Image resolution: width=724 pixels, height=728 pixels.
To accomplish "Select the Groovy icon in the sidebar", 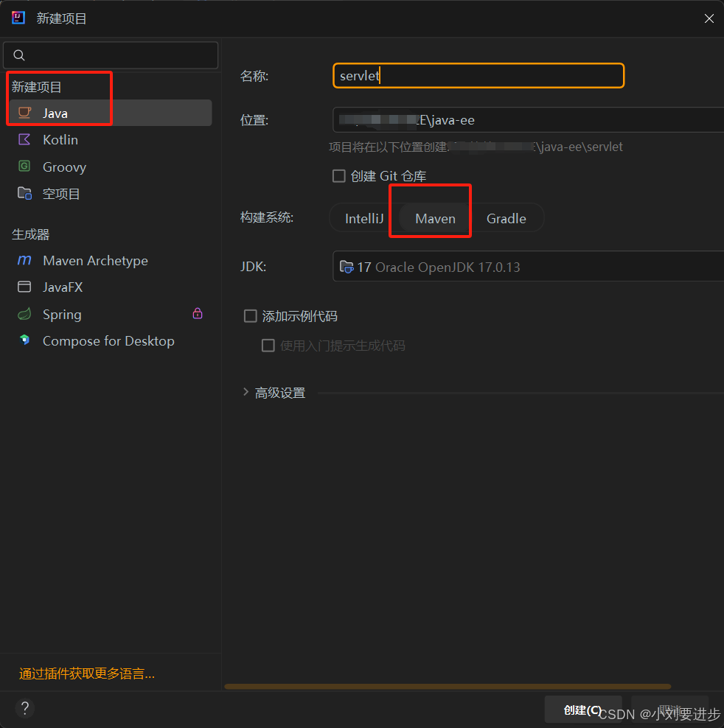I will 24,167.
